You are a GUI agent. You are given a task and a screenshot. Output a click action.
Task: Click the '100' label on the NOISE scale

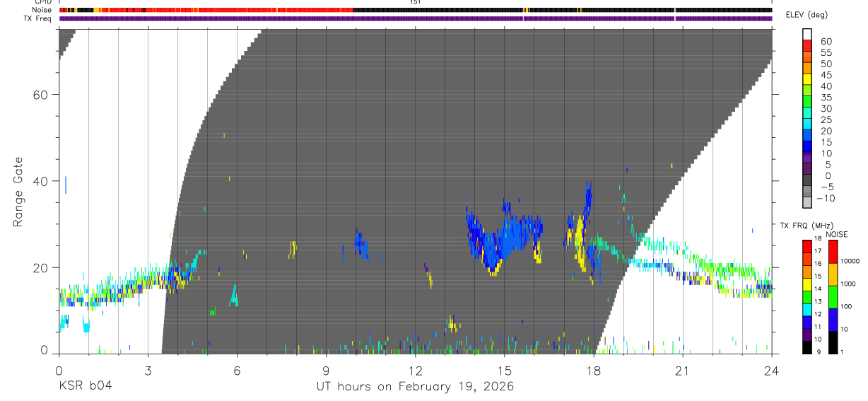click(846, 306)
